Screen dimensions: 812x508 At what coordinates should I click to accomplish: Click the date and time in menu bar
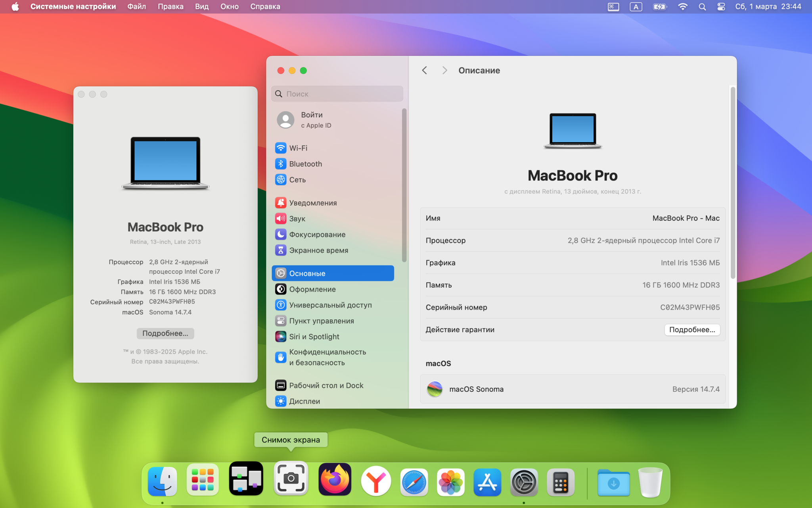click(x=768, y=6)
